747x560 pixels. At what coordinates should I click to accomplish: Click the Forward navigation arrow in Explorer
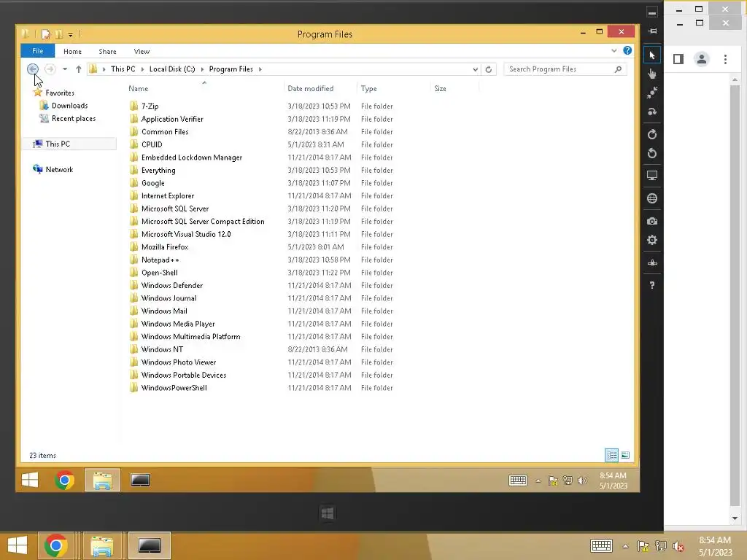(50, 69)
